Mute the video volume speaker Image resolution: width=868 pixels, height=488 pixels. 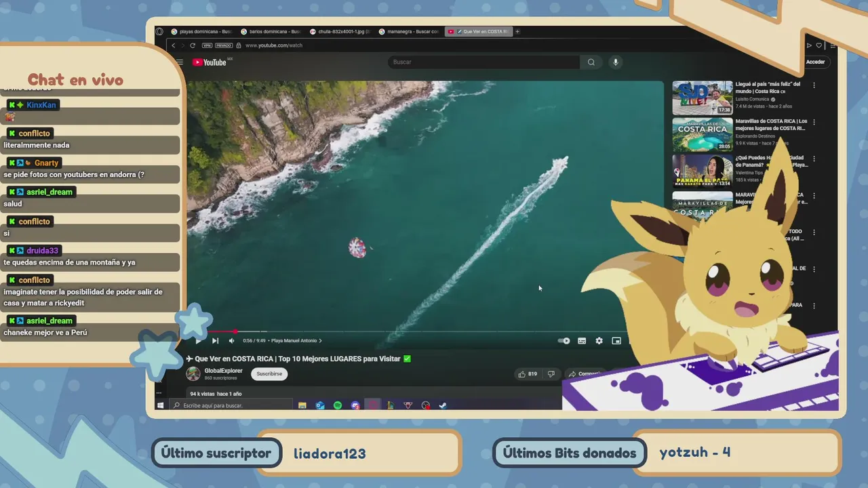(x=231, y=341)
